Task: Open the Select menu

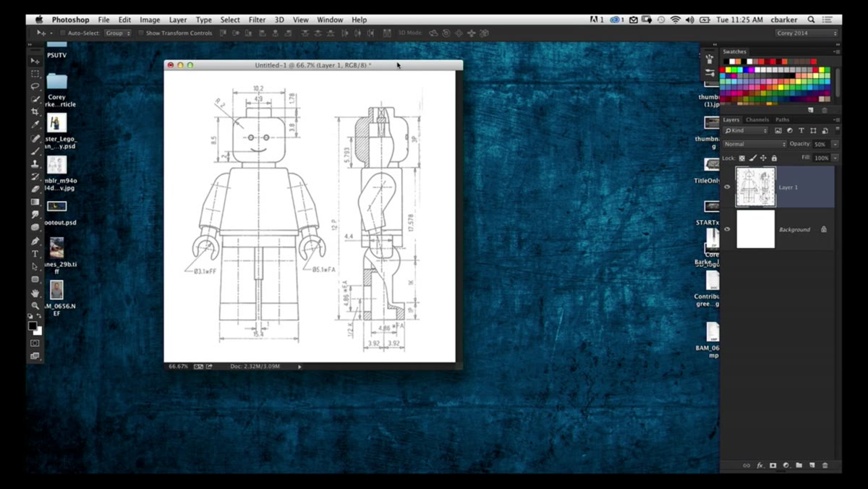Action: pos(230,20)
